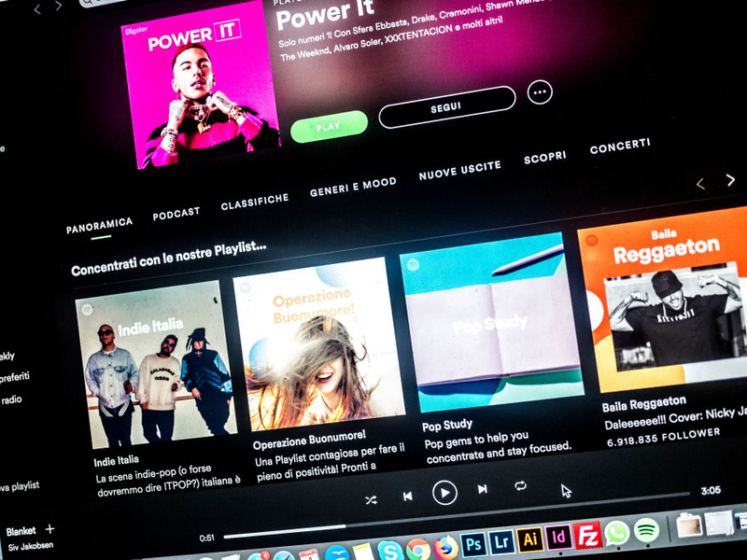Viewport: 747px width, 560px height.
Task: Click the "preferiti" sidebar entry
Action: [15, 378]
